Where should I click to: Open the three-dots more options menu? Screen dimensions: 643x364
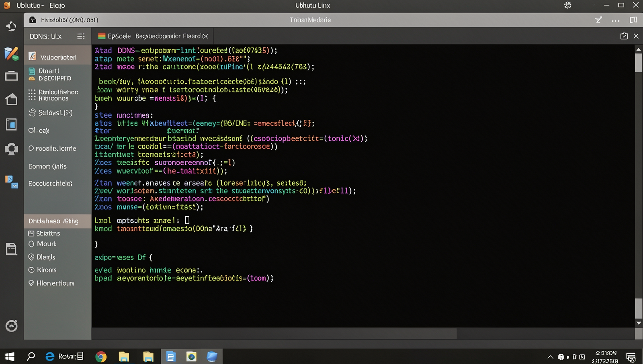(615, 20)
